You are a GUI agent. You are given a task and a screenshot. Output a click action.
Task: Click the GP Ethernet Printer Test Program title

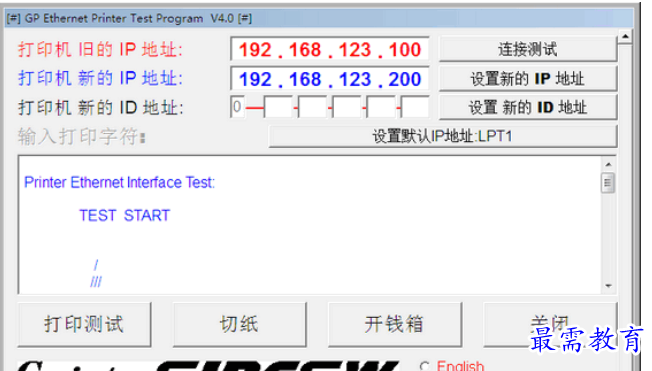129,19
